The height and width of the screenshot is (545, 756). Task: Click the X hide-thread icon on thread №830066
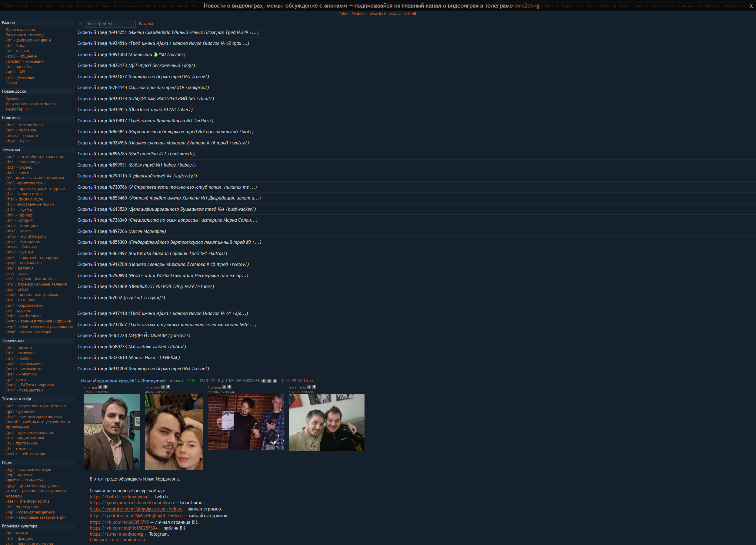click(x=269, y=381)
